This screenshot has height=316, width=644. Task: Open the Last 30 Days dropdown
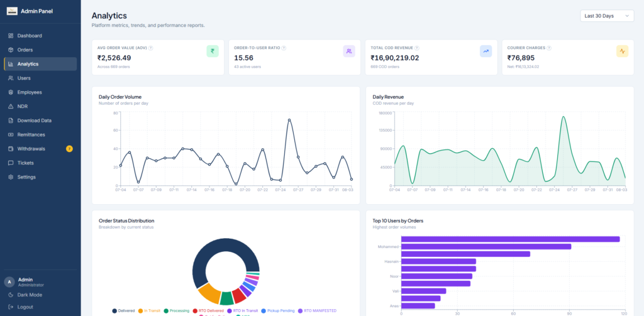click(607, 16)
